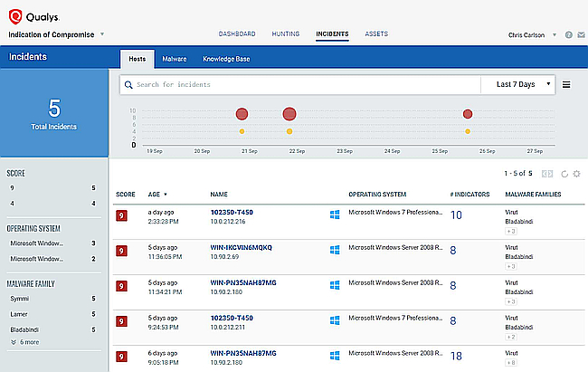Image resolution: width=588 pixels, height=372 pixels.
Task: Go to the HUNTING menu
Action: pyautogui.click(x=286, y=34)
